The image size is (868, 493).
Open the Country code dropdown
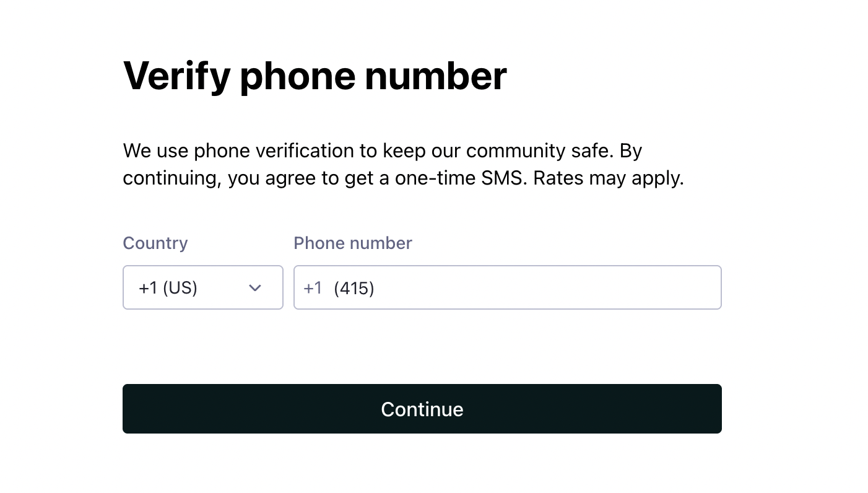[202, 287]
